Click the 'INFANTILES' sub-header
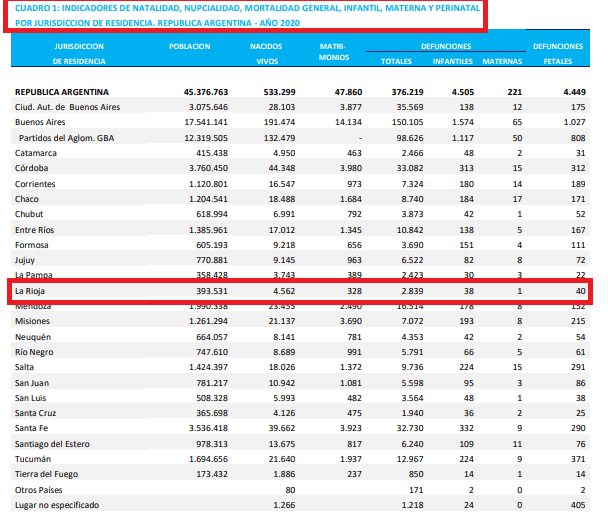The image size is (608, 525). [453, 61]
